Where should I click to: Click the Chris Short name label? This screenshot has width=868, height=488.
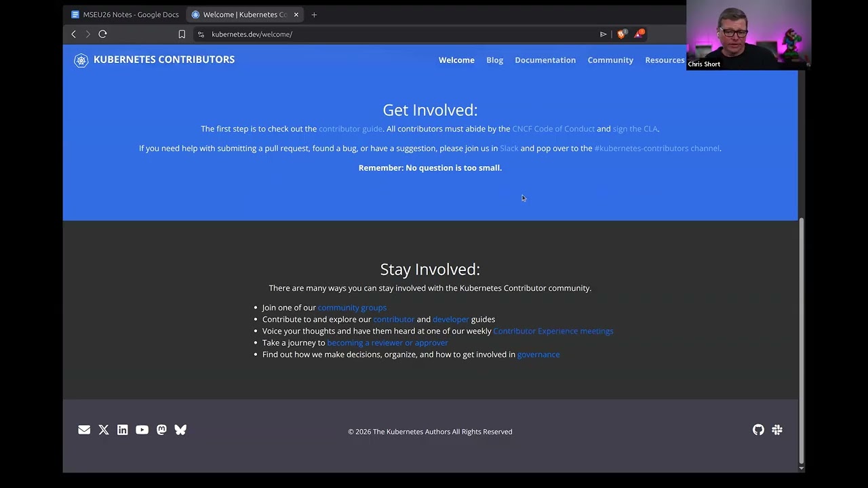click(x=704, y=64)
